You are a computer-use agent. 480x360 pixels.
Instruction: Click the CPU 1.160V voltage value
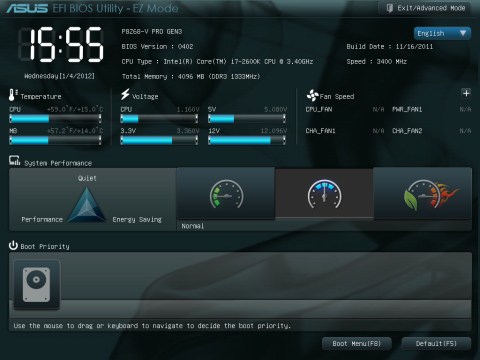[x=188, y=109]
